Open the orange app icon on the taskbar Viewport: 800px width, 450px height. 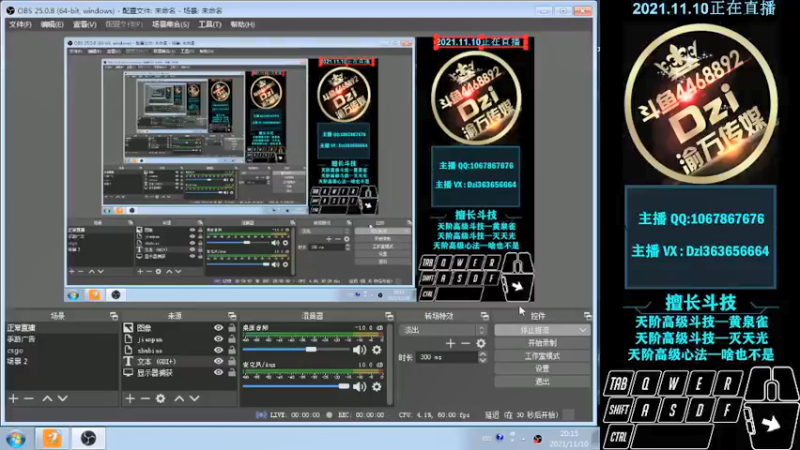(52, 438)
